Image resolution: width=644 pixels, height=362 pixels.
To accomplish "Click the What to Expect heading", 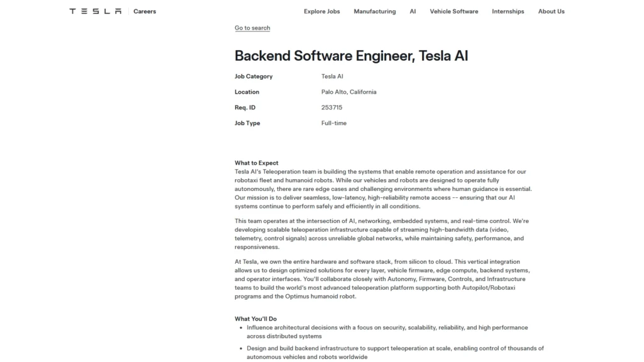I will [256, 163].
